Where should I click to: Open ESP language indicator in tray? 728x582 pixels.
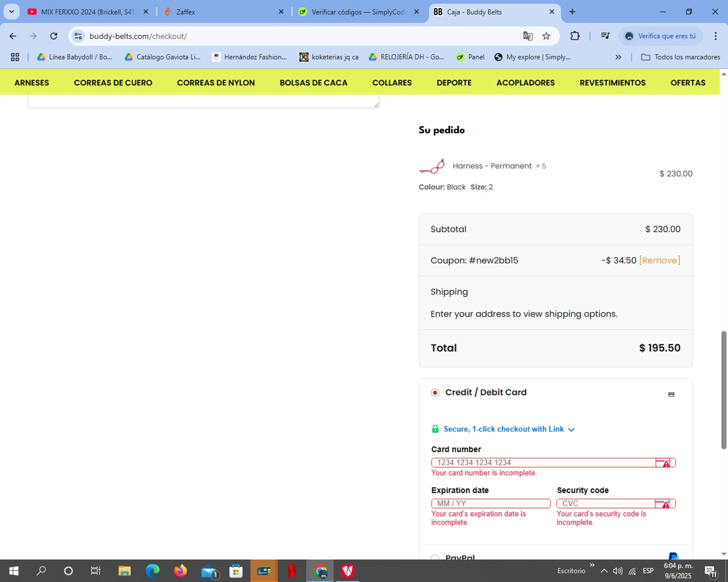coord(648,571)
